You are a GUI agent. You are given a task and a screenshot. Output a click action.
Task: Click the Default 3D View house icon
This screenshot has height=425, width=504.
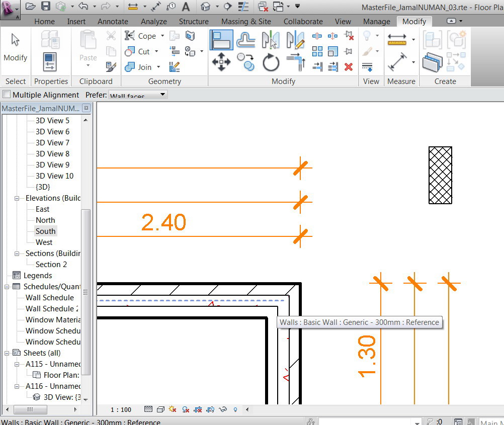(205, 7)
